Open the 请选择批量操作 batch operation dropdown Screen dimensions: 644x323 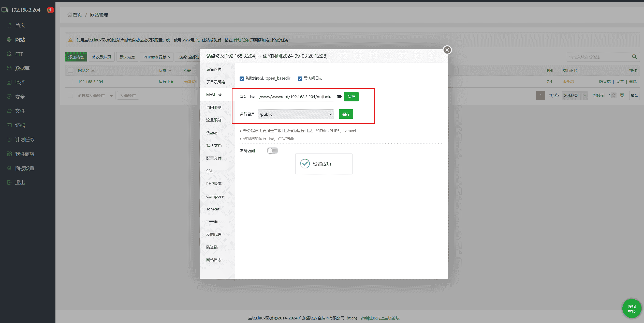coord(95,96)
